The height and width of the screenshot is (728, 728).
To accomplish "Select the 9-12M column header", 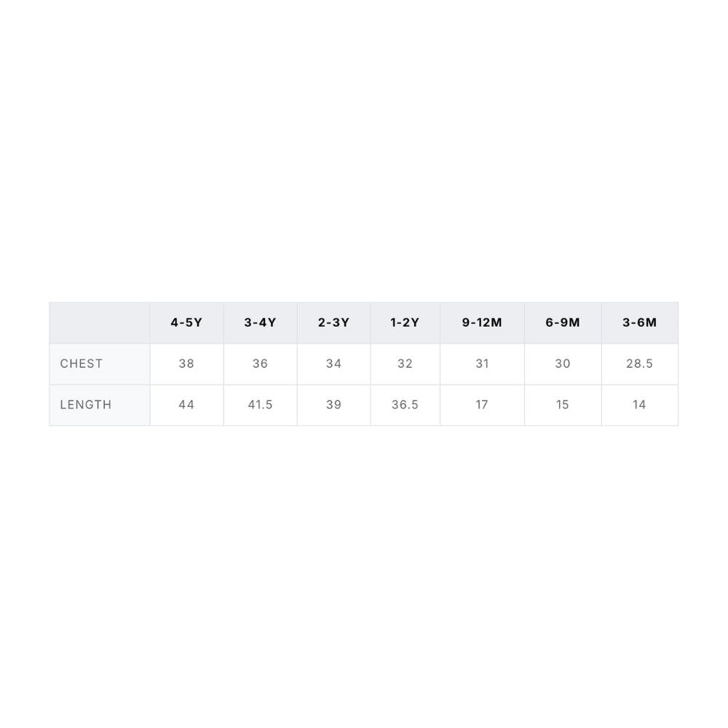I will pos(482,323).
